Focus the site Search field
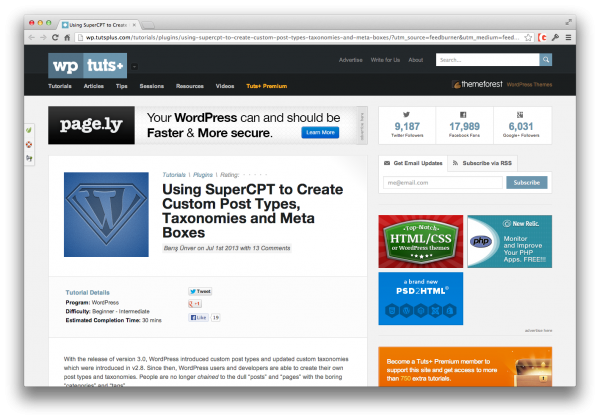The width and height of the screenshot is (600, 420). click(x=488, y=60)
